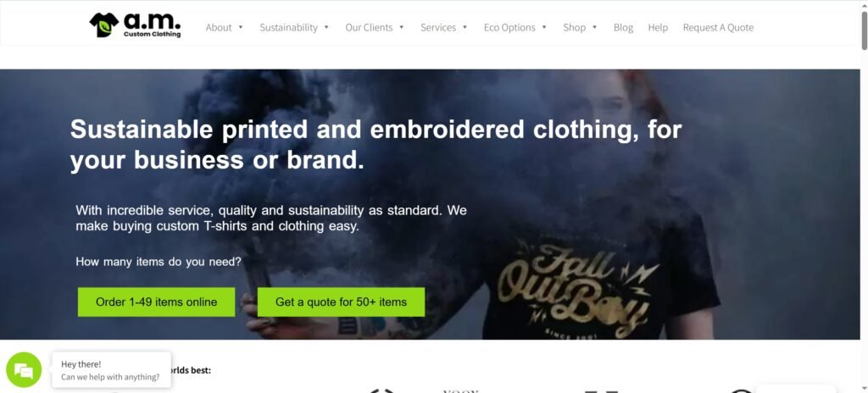Open the Eco Options menu item
The height and width of the screenshot is (393, 868).
509,27
